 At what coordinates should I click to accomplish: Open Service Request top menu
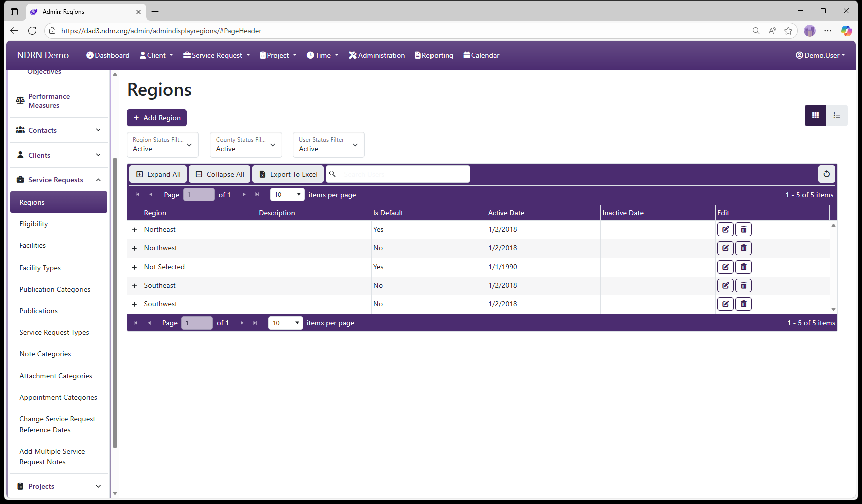[217, 55]
